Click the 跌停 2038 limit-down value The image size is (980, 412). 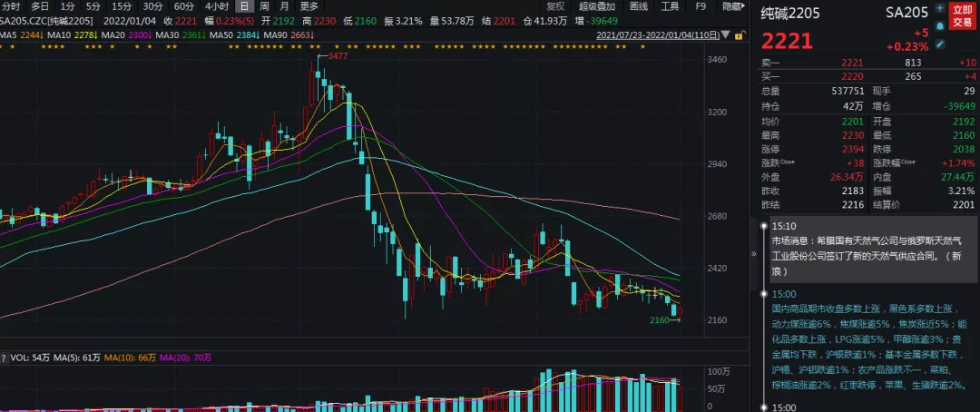[964, 149]
